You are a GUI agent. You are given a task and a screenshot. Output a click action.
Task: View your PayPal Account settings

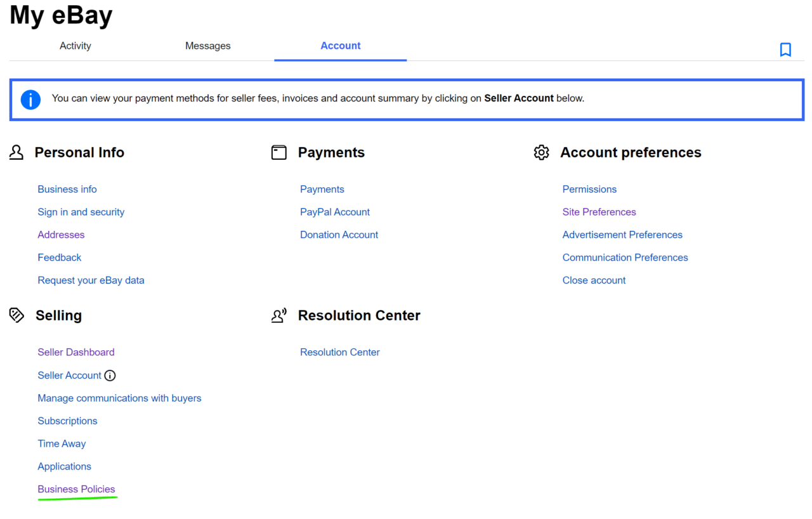tap(334, 211)
